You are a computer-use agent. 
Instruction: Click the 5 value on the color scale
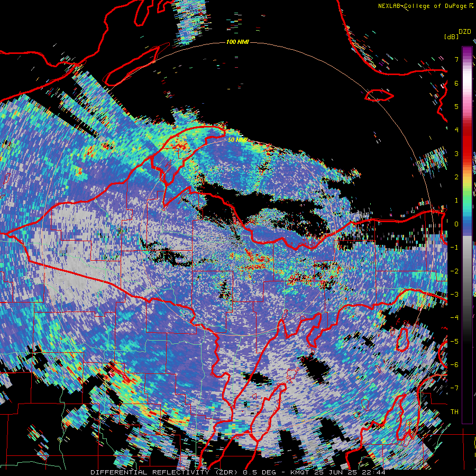(456, 106)
